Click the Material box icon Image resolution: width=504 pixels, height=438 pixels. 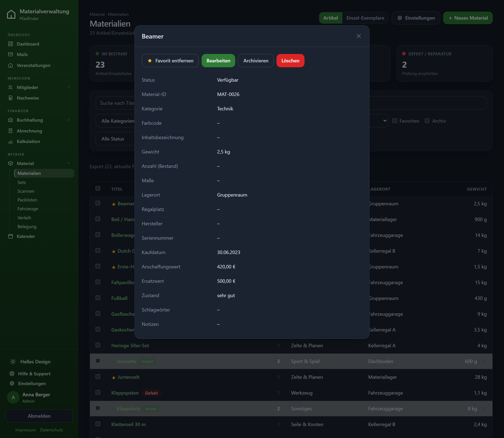point(10,163)
